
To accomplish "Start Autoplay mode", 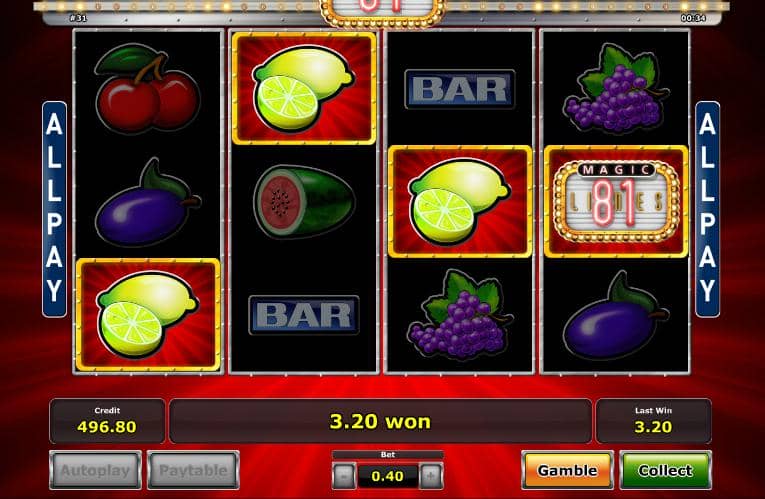I will point(96,470).
